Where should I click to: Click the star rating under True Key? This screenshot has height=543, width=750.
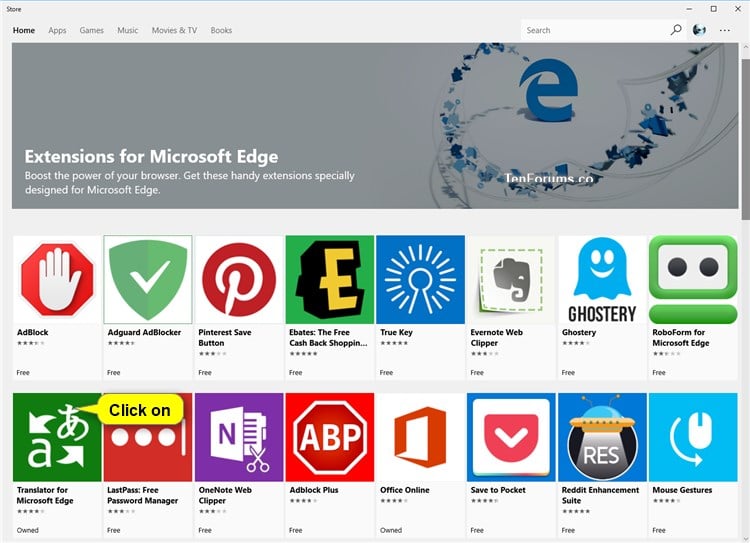pyautogui.click(x=394, y=343)
